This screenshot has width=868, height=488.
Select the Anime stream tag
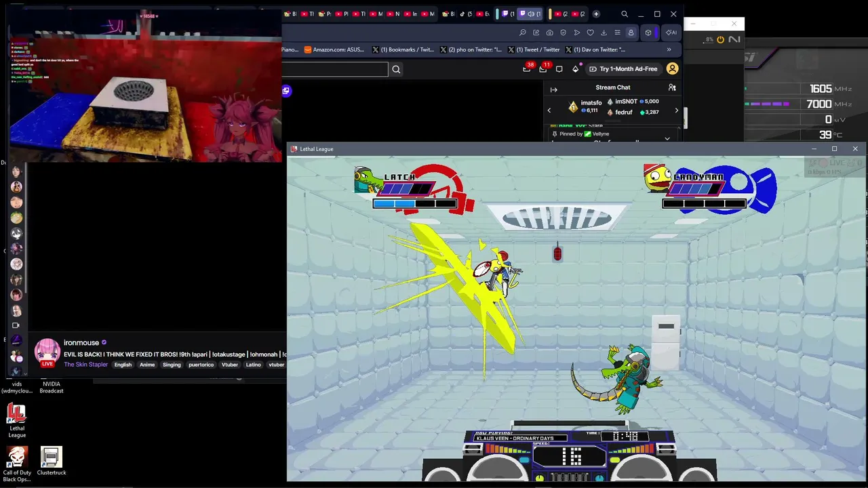[147, 365]
